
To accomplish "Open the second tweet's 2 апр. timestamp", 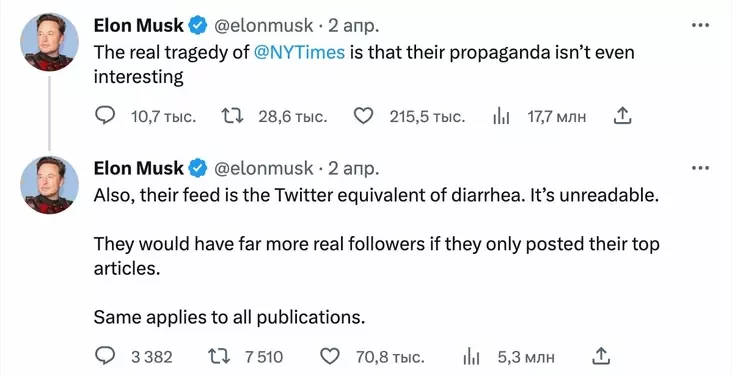I will pyautogui.click(x=353, y=168).
